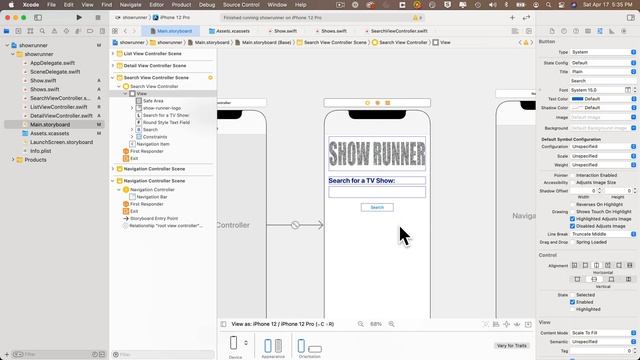Select ListViewController.swift in navigator
This screenshot has height=360, width=640.
point(58,107)
